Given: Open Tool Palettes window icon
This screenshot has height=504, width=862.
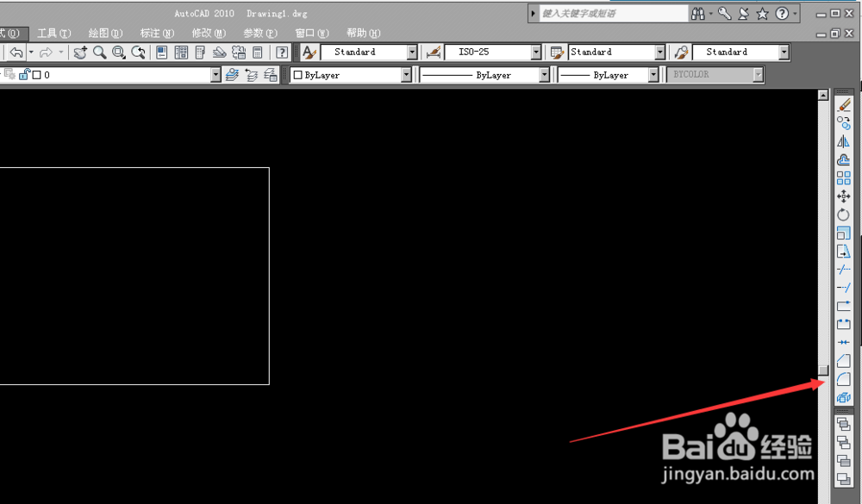Looking at the screenshot, I should 200,53.
